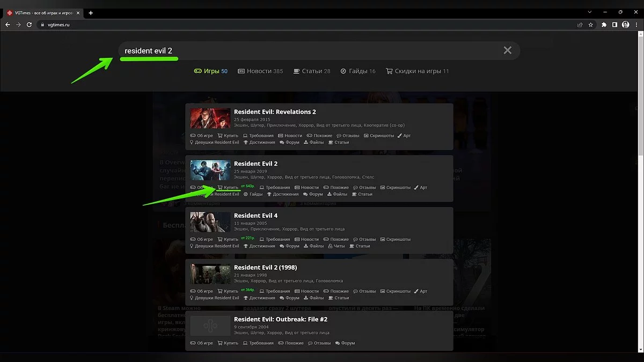Select the Гайды 16 tab
Image resolution: width=644 pixels, height=362 pixels.
tap(357, 71)
